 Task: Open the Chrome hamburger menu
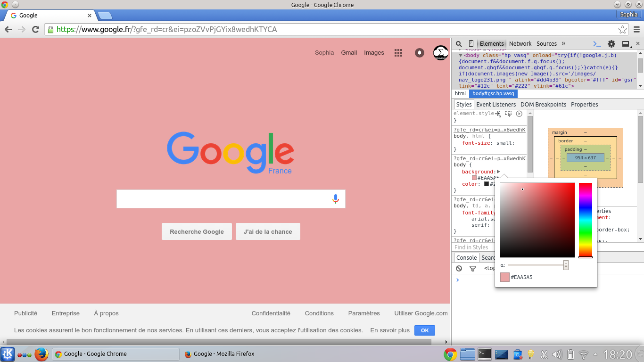636,29
